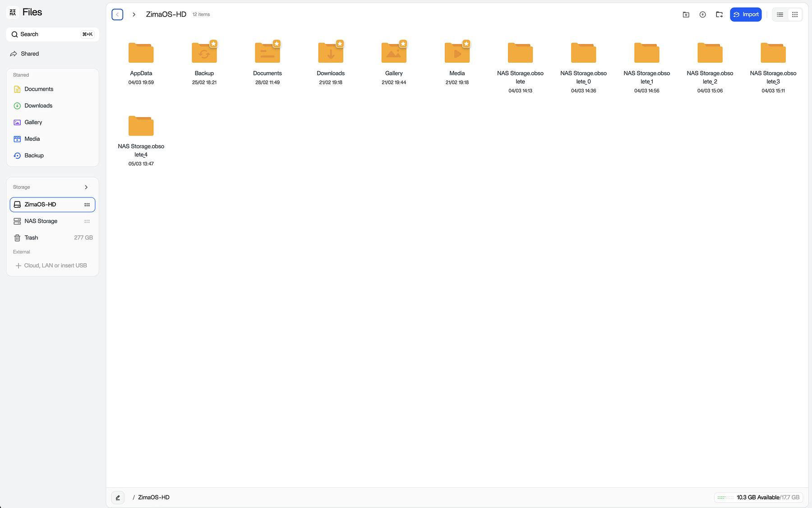Viewport: 812px width, 508px height.
Task: Select Downloads from the Starred sidebar
Action: click(x=38, y=105)
